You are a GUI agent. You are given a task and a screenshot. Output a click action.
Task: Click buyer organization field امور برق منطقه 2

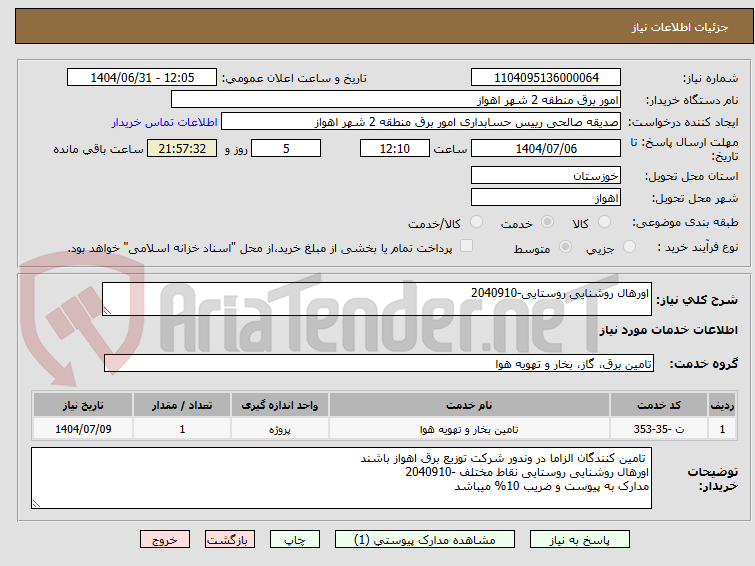coord(396,100)
